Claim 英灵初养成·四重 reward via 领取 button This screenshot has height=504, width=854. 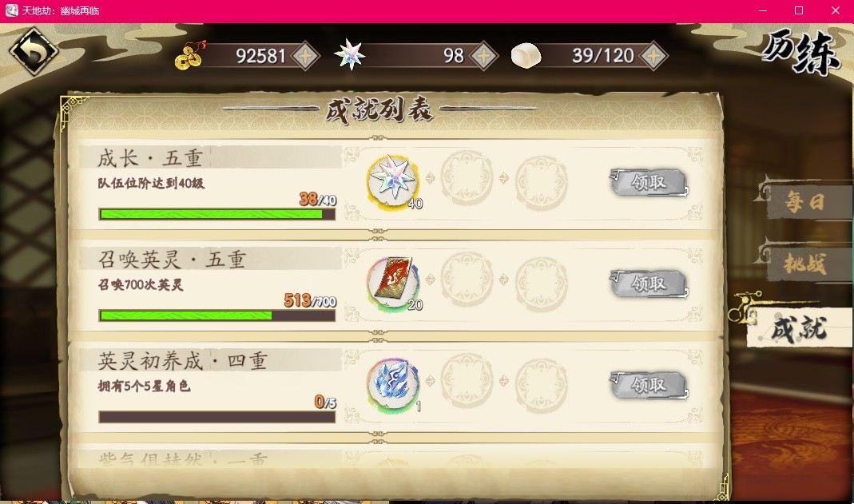coord(649,385)
